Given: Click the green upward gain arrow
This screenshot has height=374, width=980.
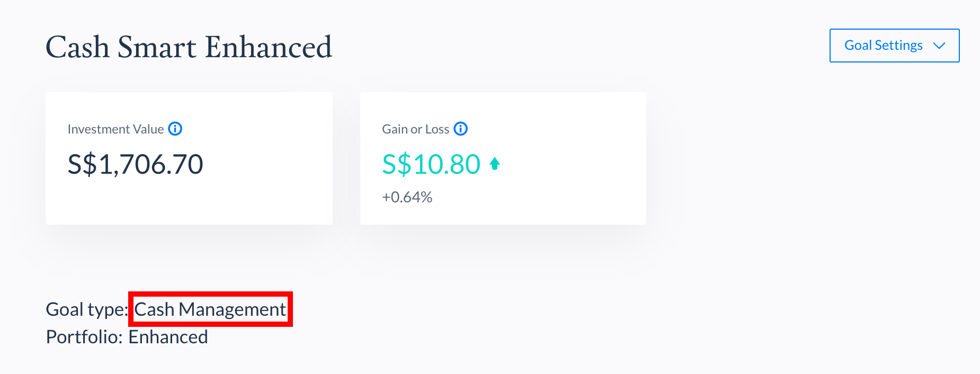Looking at the screenshot, I should point(495,164).
